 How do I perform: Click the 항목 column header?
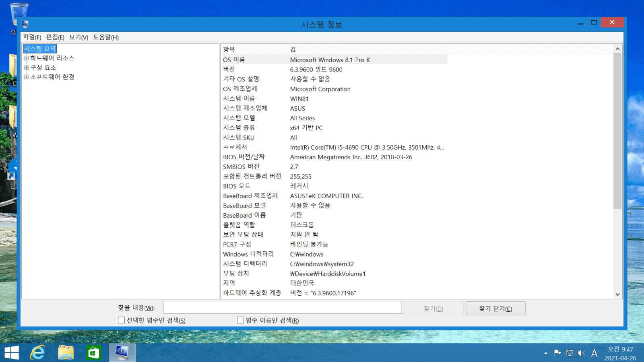[x=254, y=49]
